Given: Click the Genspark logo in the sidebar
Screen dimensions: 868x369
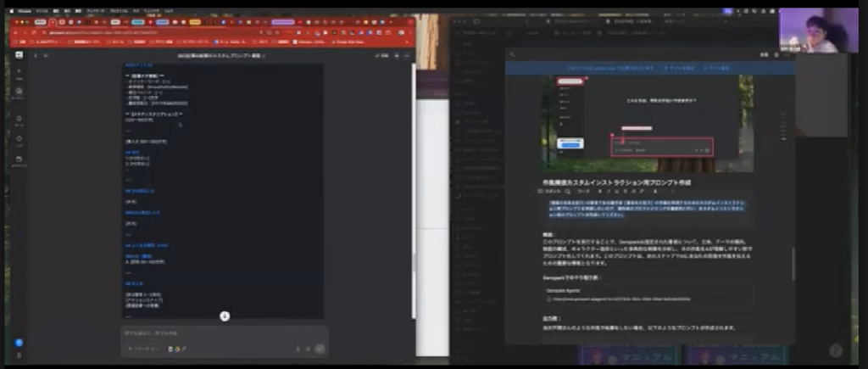Looking at the screenshot, I should [x=19, y=54].
